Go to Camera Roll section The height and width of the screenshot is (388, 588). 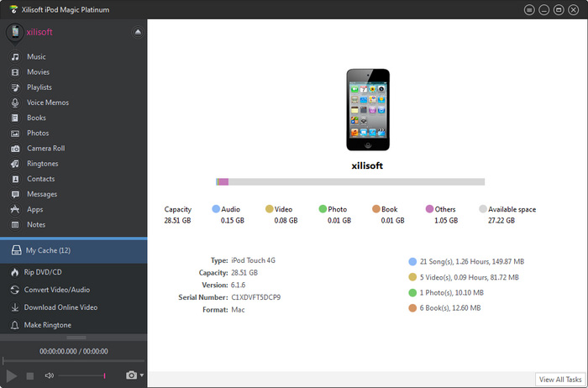tap(45, 149)
